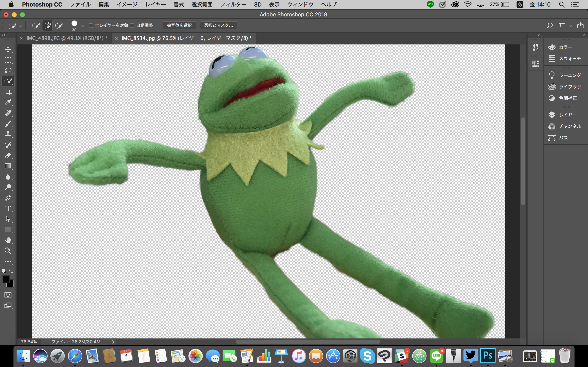Expand the tool preset picker arrow
The image size is (588, 367).
point(20,26)
